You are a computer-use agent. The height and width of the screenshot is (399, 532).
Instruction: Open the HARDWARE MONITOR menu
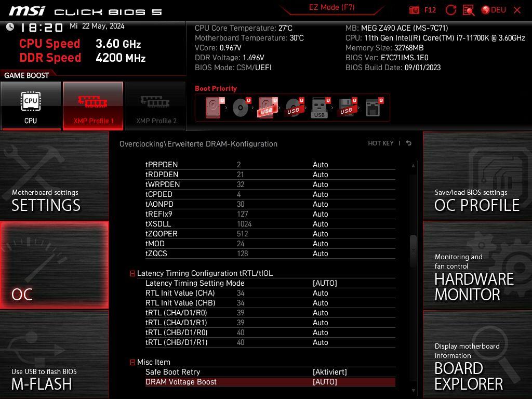tap(477, 265)
